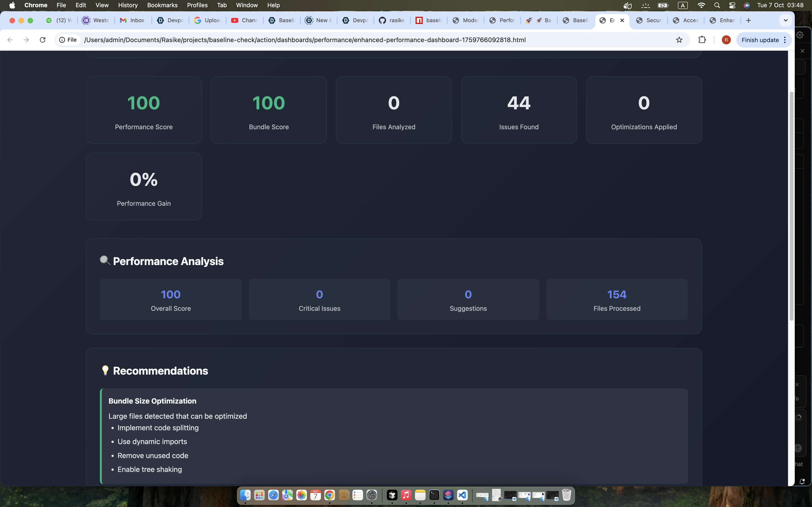Viewport: 812px width, 507px height.
Task: Open the Bookmarks menu
Action: pyautogui.click(x=162, y=5)
